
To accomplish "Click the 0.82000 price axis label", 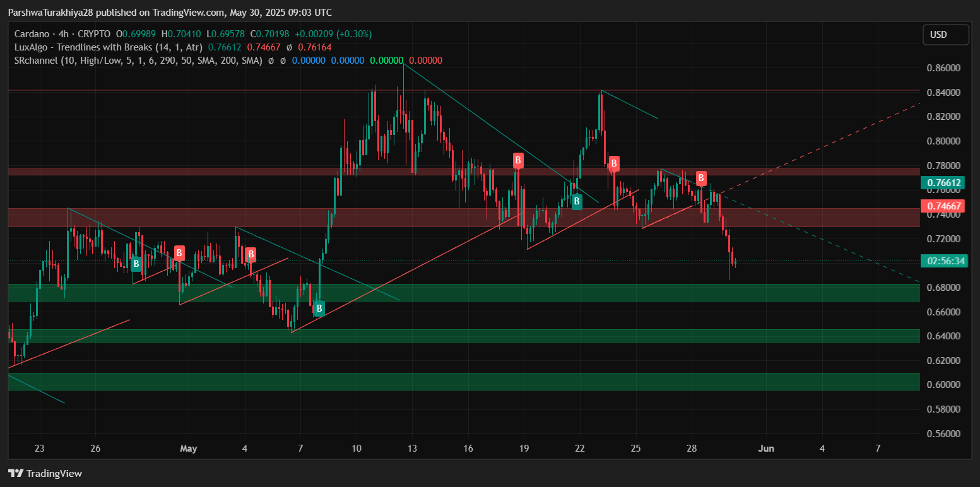I will 943,117.
